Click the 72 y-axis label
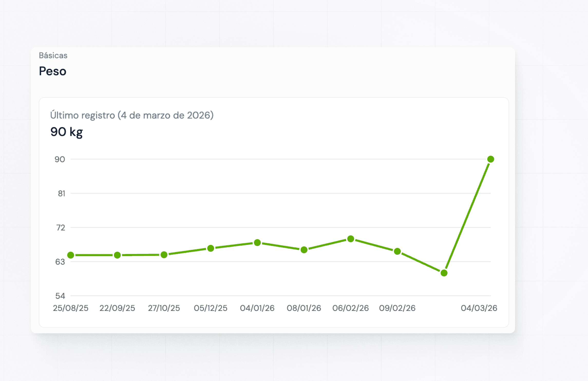This screenshot has width=588, height=381. pyautogui.click(x=61, y=228)
